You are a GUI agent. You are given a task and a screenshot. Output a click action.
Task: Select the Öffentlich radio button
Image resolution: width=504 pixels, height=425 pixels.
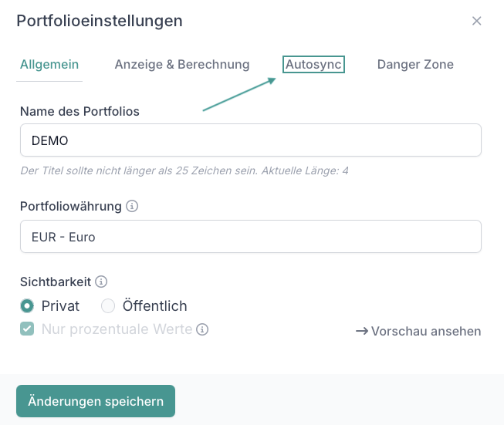tap(108, 306)
